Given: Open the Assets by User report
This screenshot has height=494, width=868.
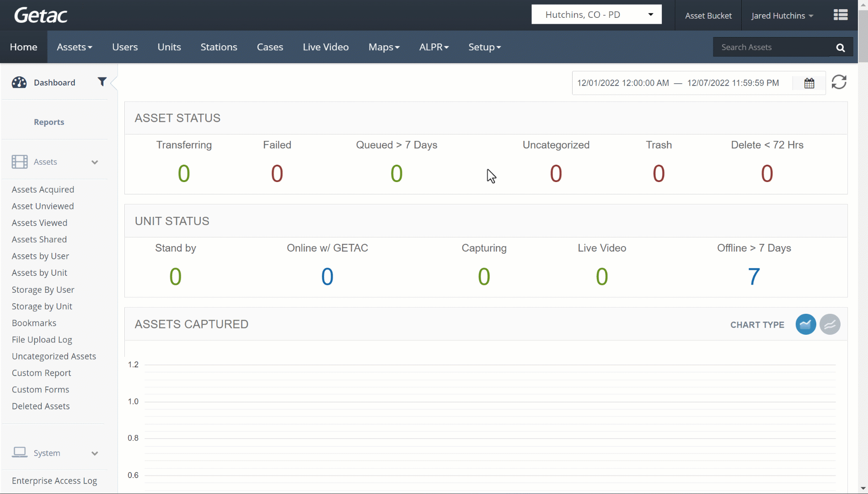Looking at the screenshot, I should point(40,256).
